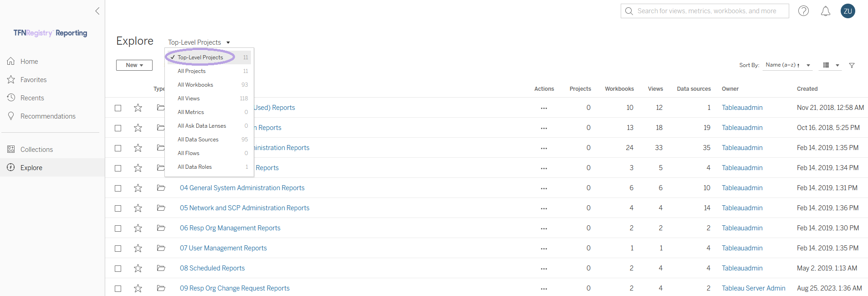Open 06 Resp Org Management Reports project
The image size is (868, 296).
pos(230,228)
